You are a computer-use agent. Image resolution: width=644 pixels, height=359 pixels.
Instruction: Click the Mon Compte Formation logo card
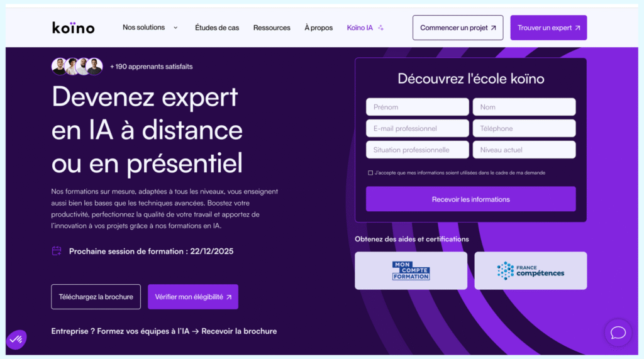coord(411,271)
